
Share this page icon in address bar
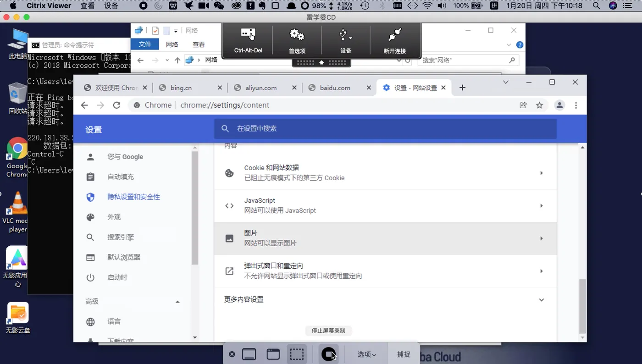pyautogui.click(x=523, y=105)
